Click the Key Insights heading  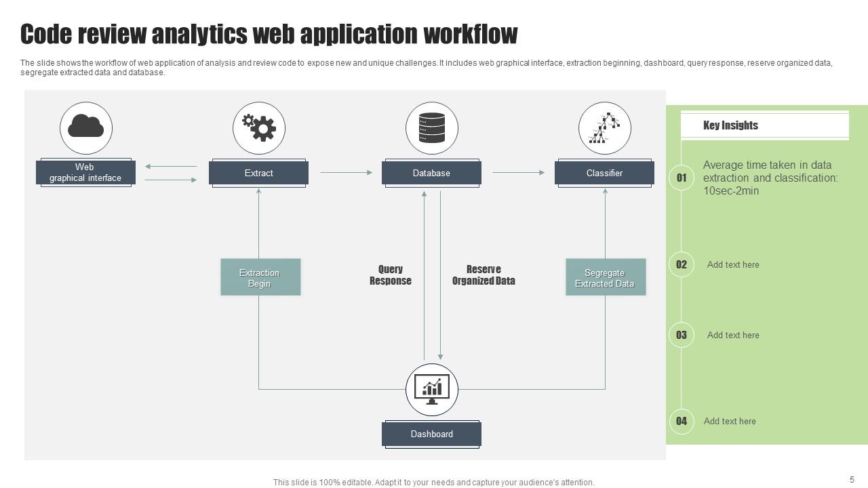(730, 125)
